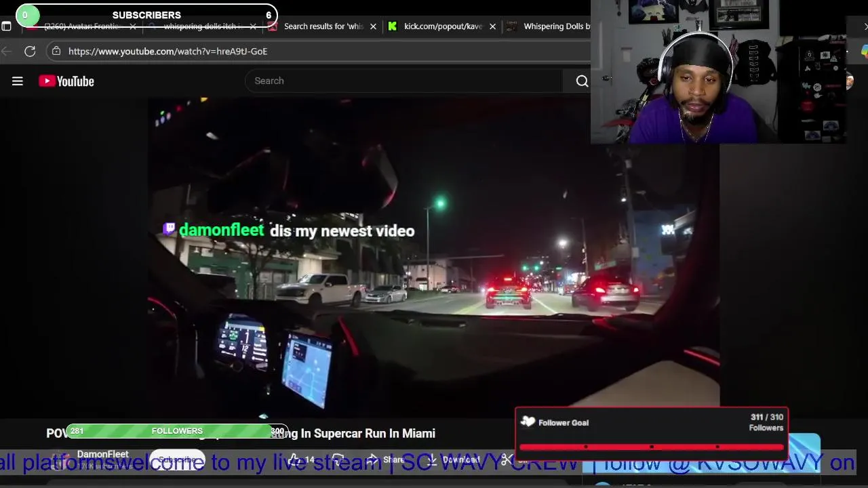Focus the YouTube Search box
This screenshot has height=488, width=868.
click(x=403, y=81)
